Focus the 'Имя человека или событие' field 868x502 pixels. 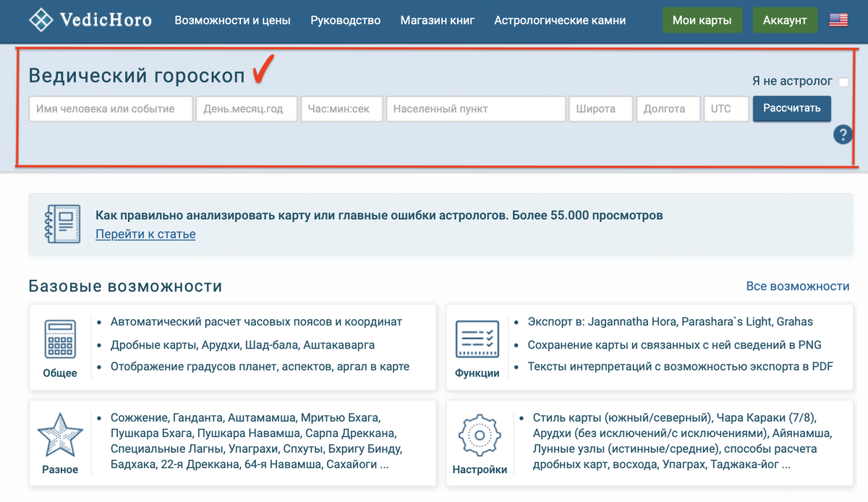[x=111, y=109]
